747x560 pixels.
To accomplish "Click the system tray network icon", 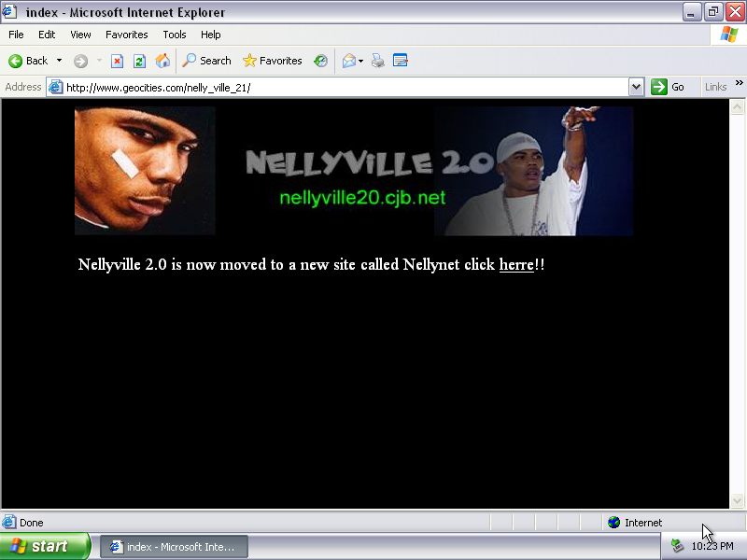I will click(677, 546).
